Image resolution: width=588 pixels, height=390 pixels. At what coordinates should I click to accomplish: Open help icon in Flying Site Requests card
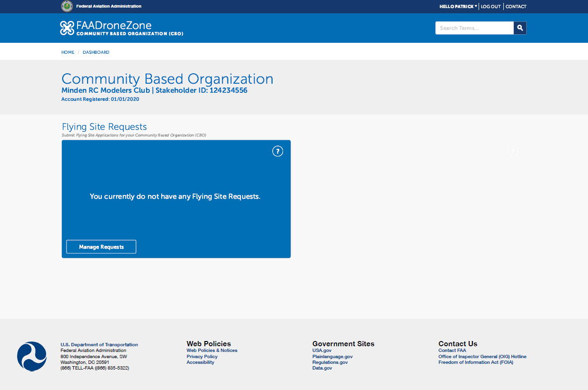pyautogui.click(x=277, y=151)
